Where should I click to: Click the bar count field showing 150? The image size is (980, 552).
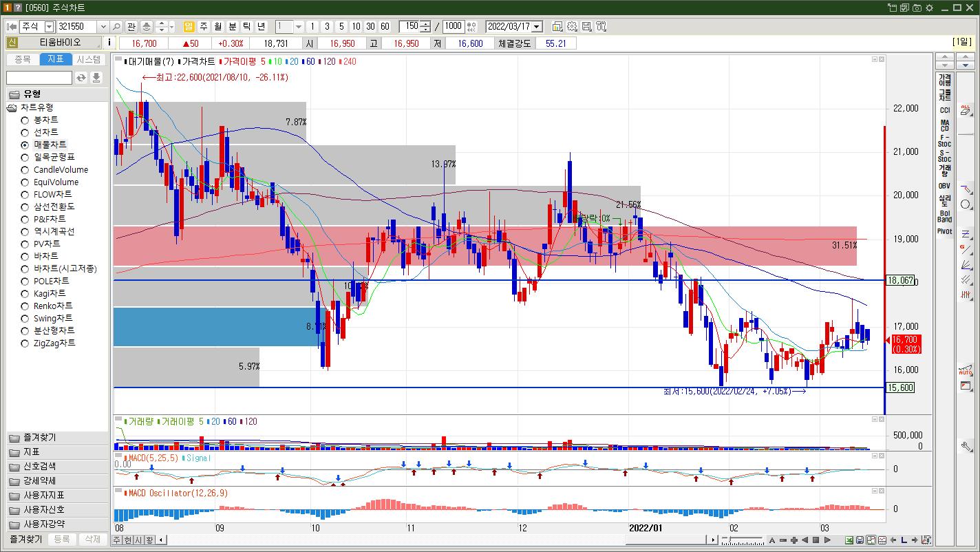pyautogui.click(x=411, y=27)
